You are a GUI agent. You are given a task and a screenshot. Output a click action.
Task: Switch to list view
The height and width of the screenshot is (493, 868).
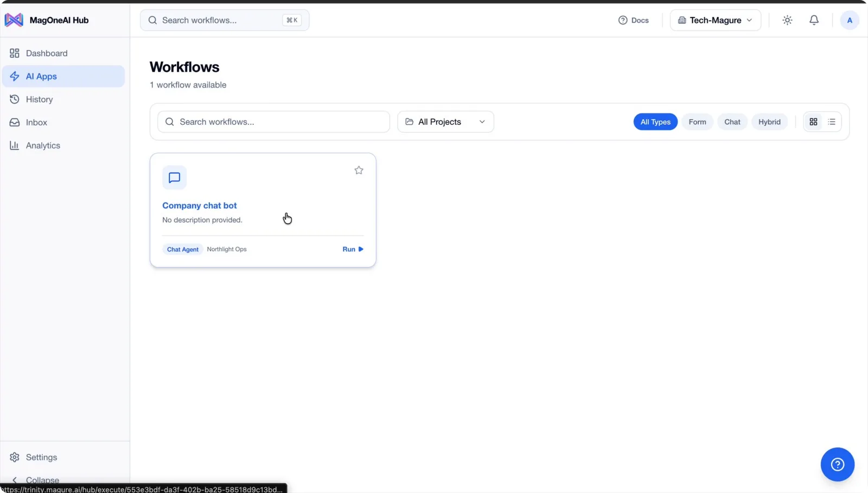832,122
